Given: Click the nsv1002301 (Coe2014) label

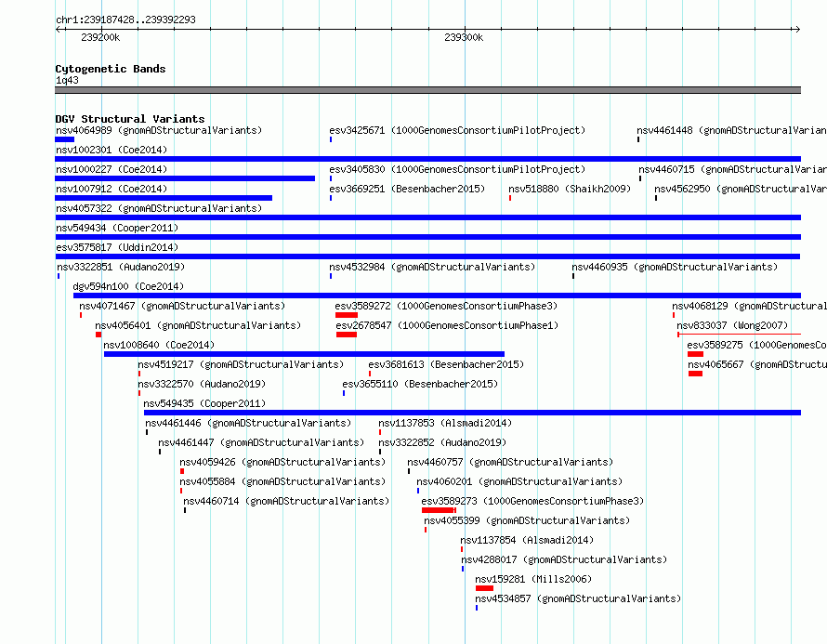Looking at the screenshot, I should pos(112,150).
